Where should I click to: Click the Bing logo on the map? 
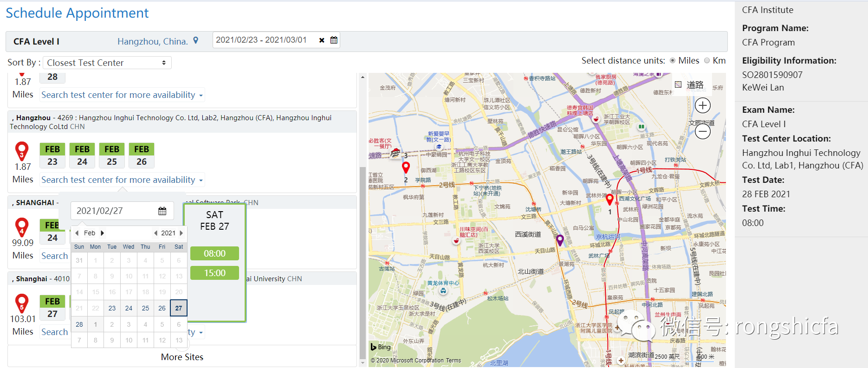coord(381,347)
